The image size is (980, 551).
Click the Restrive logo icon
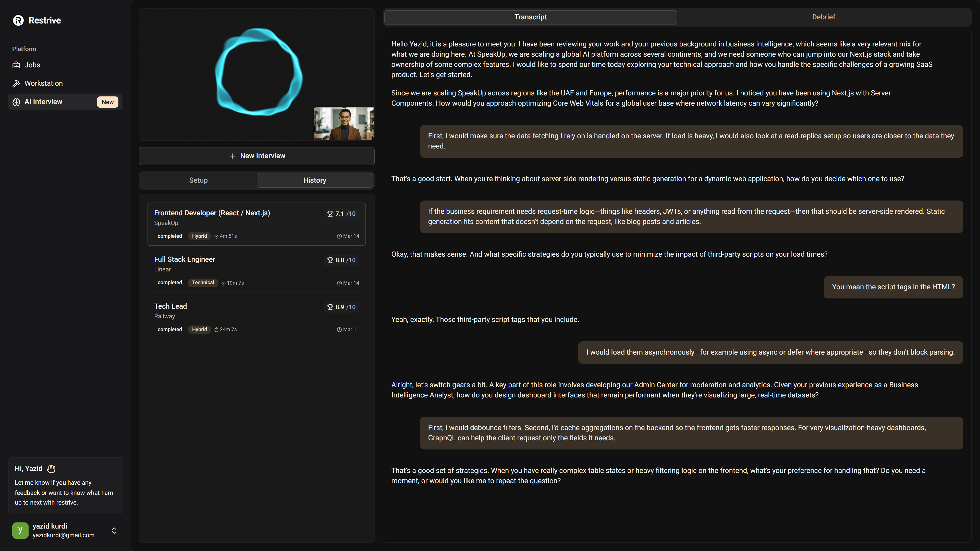[18, 20]
